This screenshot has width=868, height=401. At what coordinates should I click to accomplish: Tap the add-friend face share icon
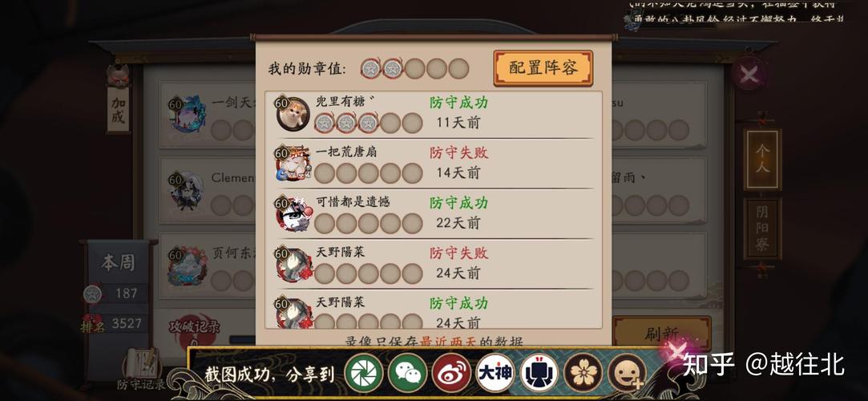627,372
